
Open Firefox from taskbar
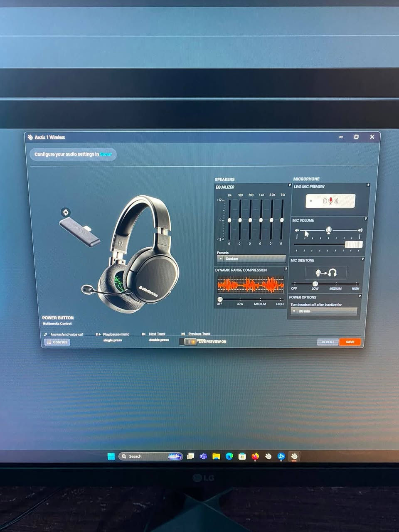coord(255,456)
